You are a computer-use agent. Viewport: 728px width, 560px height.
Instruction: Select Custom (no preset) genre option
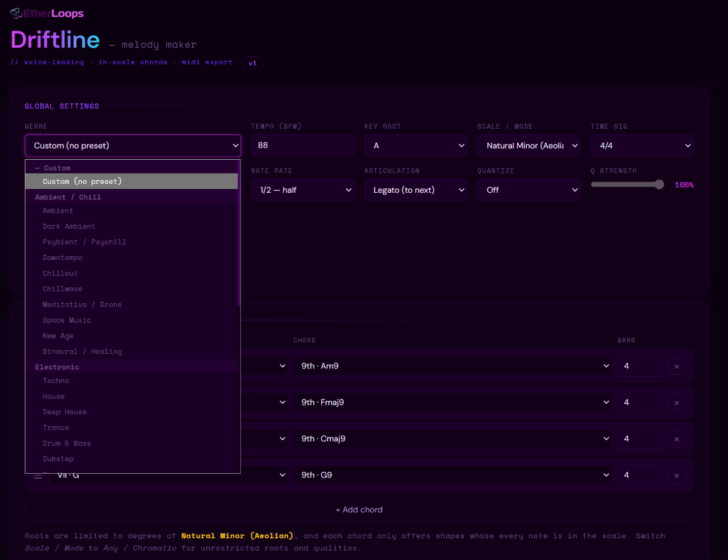point(131,181)
